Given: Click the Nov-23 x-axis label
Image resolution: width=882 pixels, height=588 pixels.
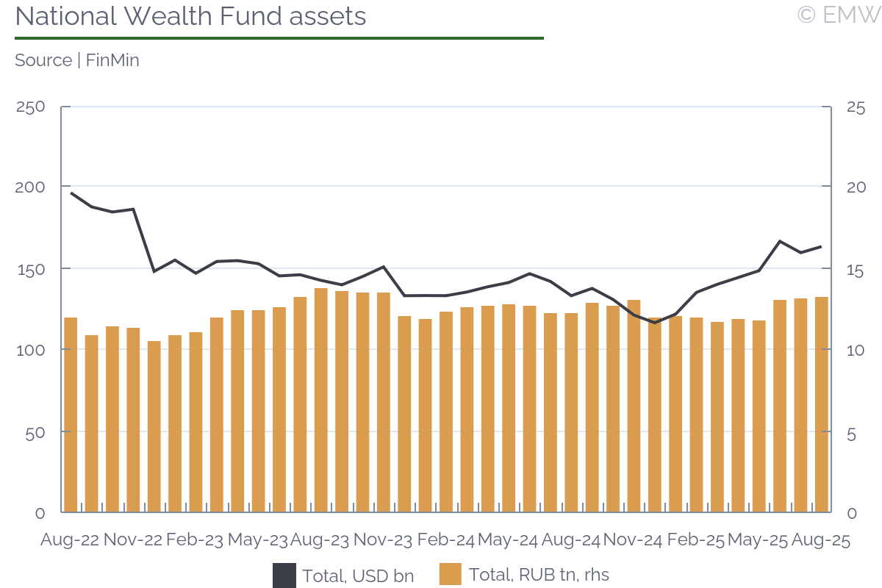Looking at the screenshot, I should (x=383, y=540).
